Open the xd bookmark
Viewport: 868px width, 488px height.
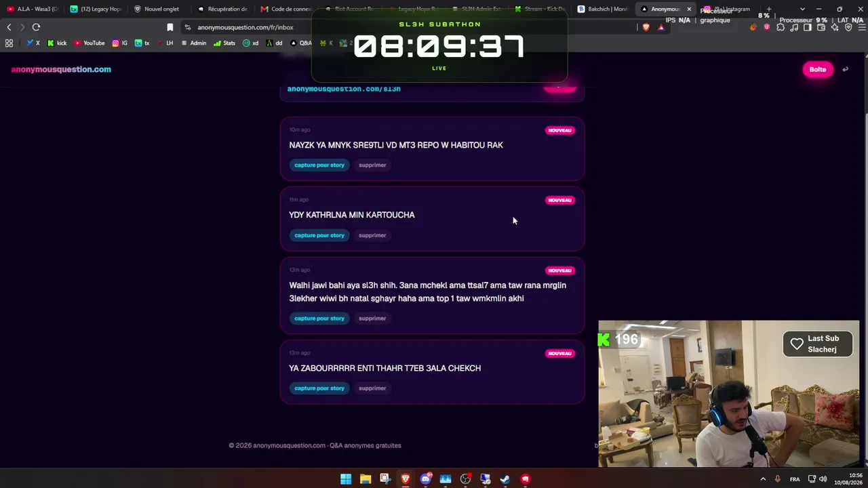pos(251,43)
